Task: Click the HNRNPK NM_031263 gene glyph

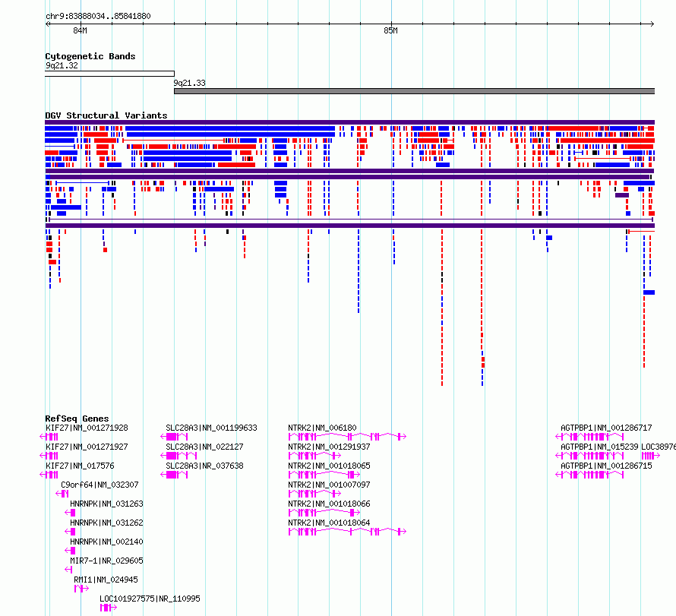Action: coord(70,513)
